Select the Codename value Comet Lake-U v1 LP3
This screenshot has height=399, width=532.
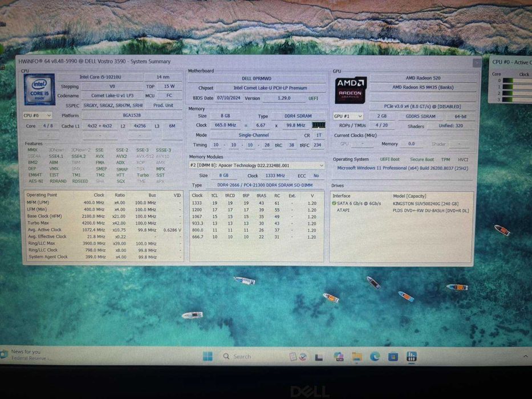click(x=112, y=96)
